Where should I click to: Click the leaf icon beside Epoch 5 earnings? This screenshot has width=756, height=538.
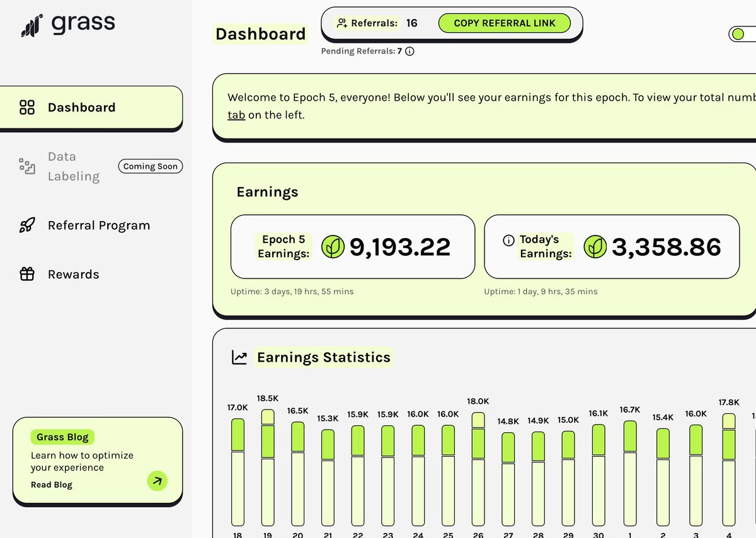[x=333, y=246]
